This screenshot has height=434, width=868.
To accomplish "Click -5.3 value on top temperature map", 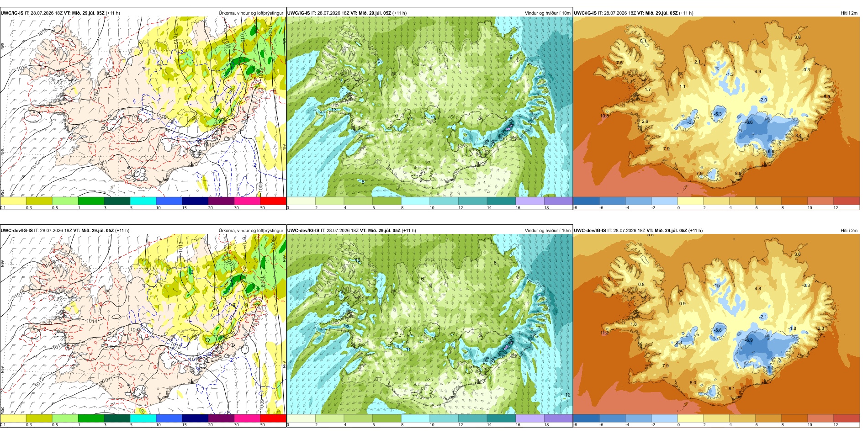I will point(718,114).
